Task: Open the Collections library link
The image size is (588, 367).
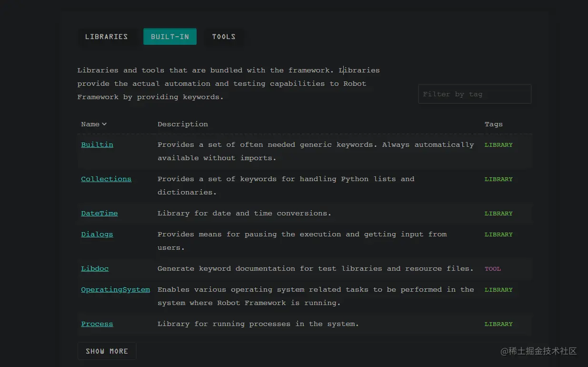Action: click(106, 179)
